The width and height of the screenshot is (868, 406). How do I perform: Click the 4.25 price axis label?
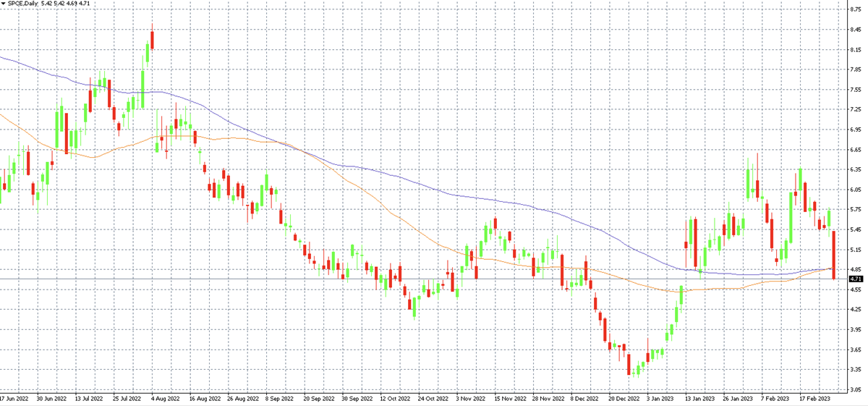tap(856, 310)
